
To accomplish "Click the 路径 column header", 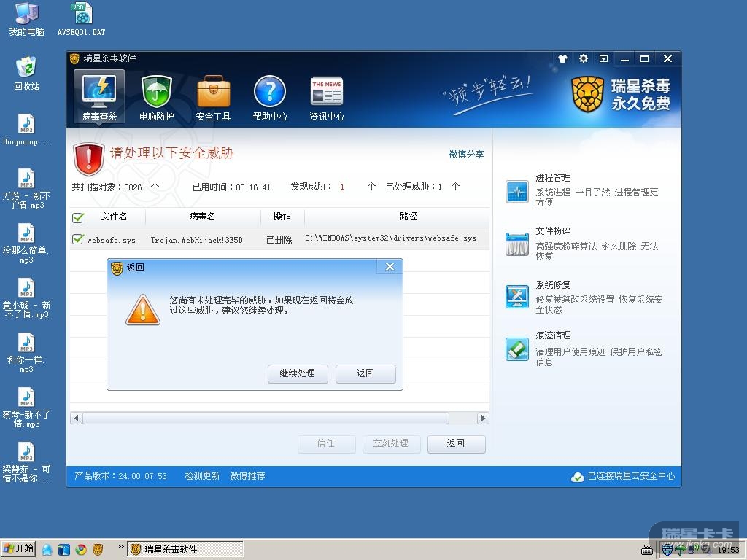I will coord(409,217).
